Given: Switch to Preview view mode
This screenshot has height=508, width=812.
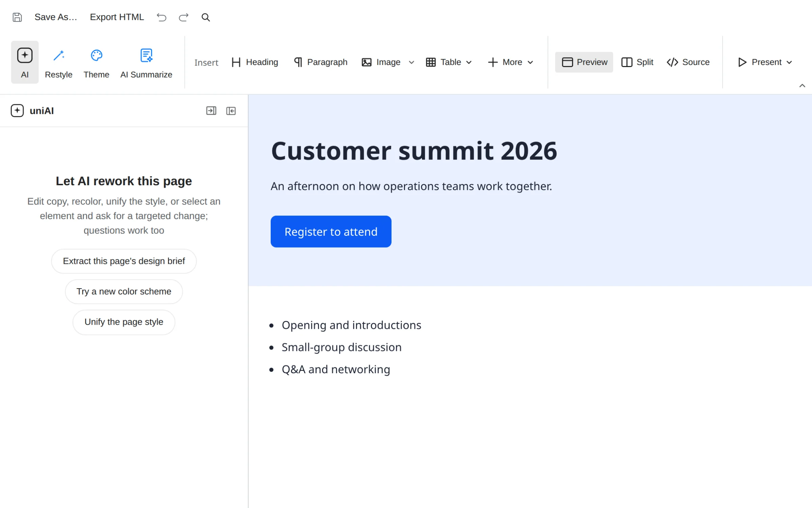Looking at the screenshot, I should (x=584, y=62).
